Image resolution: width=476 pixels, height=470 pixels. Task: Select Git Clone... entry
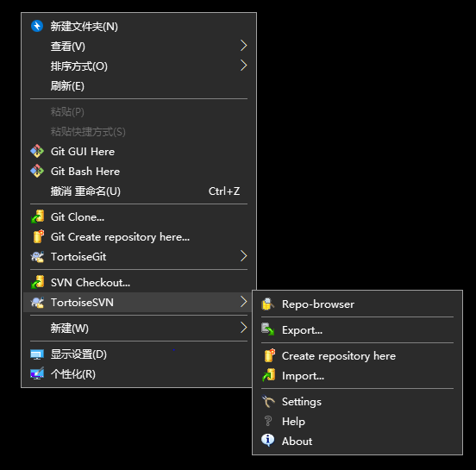[139, 216]
